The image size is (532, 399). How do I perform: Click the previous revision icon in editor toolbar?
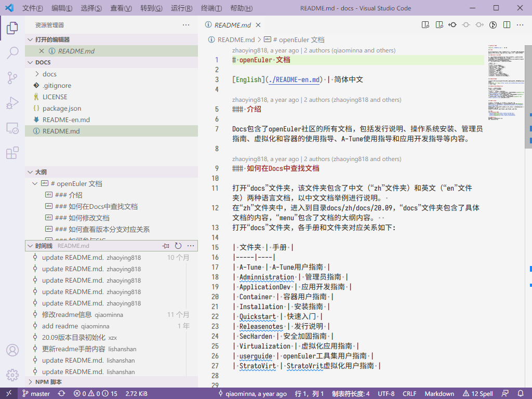click(x=453, y=25)
